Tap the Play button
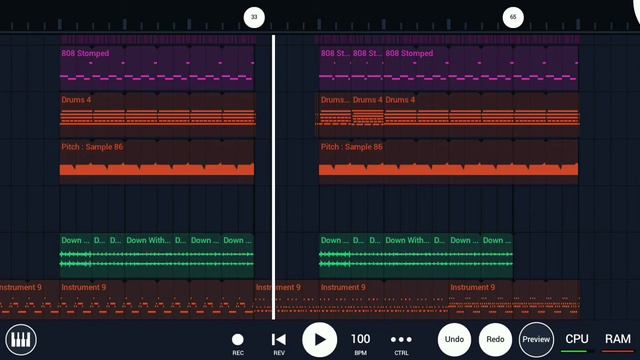640x360 pixels. pyautogui.click(x=320, y=340)
